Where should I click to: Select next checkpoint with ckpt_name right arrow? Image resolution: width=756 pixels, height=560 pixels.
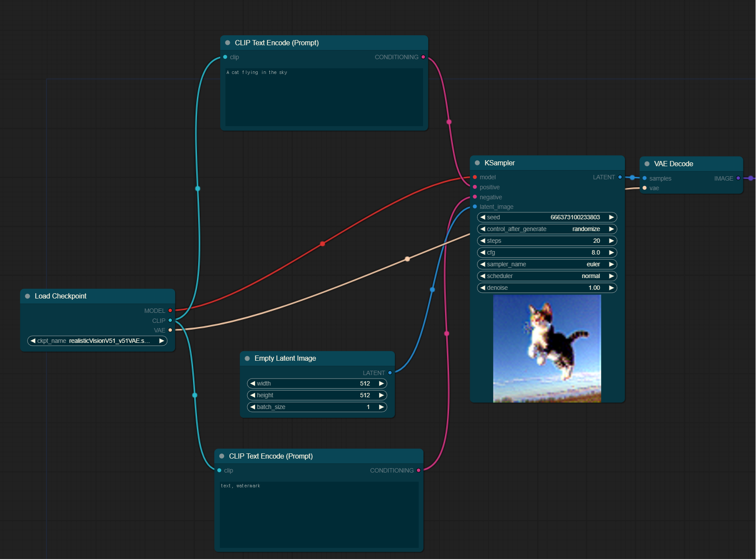pos(161,341)
